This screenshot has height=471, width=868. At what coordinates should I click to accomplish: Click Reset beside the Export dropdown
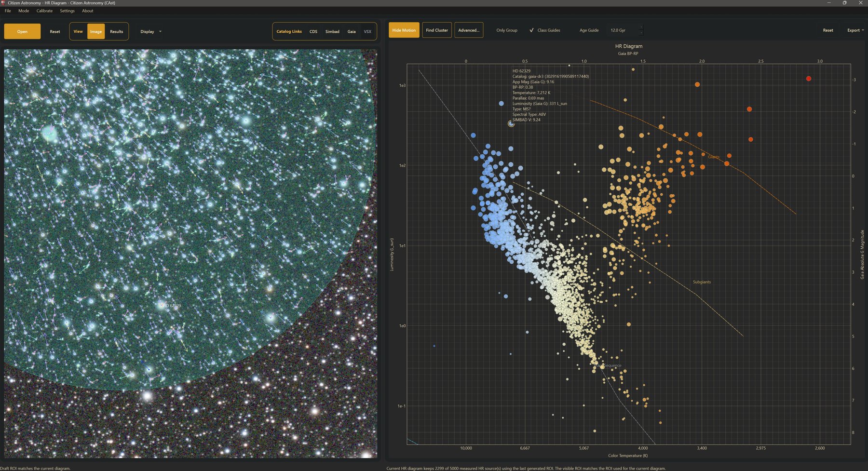pos(827,30)
